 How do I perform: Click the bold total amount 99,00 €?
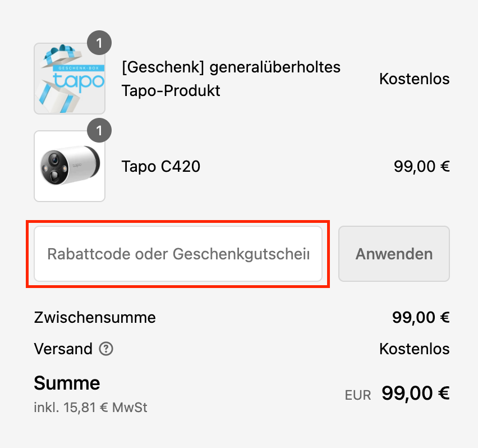point(415,394)
